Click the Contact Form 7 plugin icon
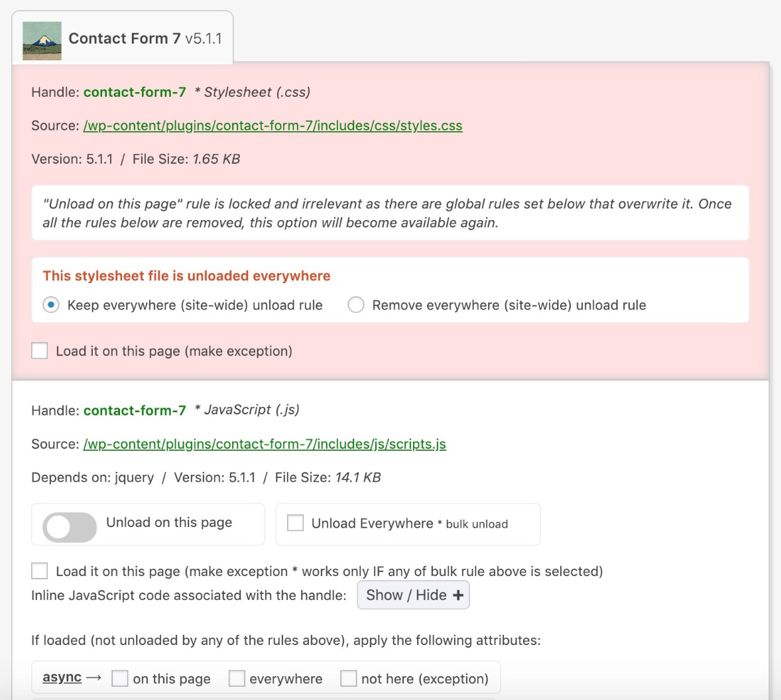 tap(42, 40)
